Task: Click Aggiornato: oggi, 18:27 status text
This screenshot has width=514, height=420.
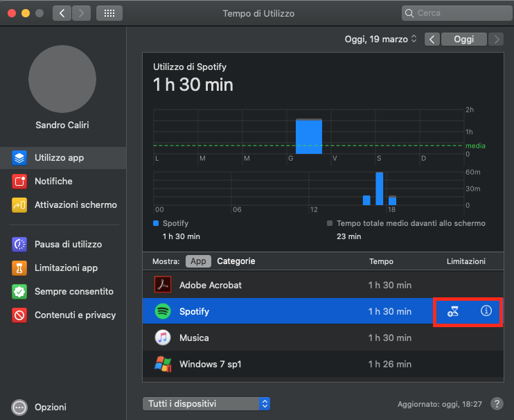Action: [x=440, y=404]
